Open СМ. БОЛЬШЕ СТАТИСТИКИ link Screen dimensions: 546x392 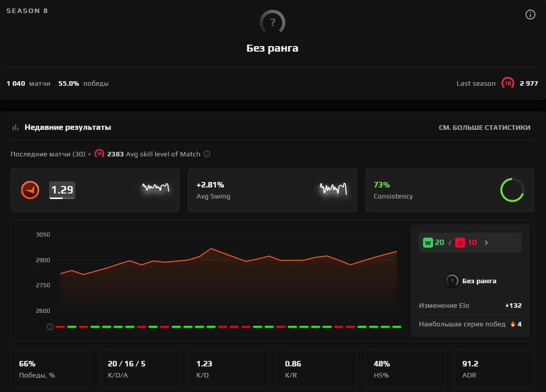pyautogui.click(x=484, y=128)
